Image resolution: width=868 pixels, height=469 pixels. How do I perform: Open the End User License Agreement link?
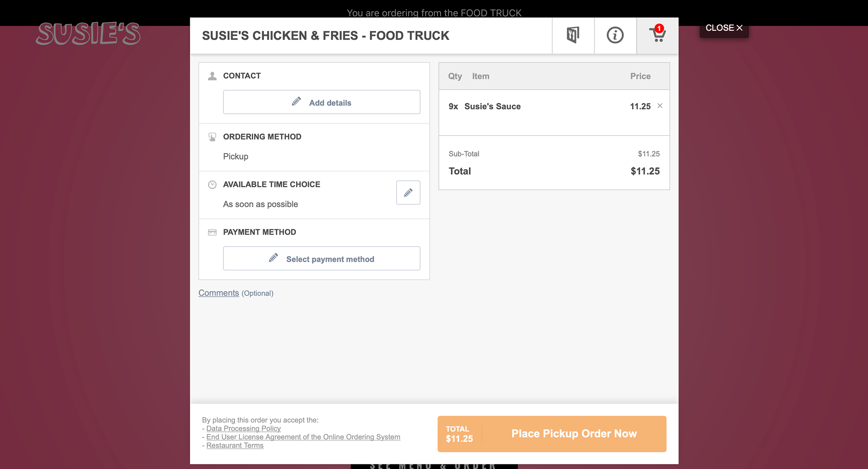pos(303,437)
